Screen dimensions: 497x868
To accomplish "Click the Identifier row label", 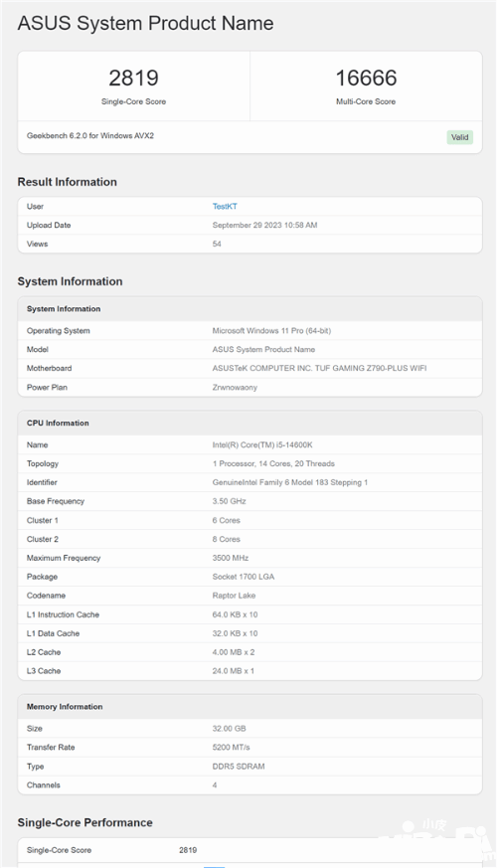I will [42, 482].
